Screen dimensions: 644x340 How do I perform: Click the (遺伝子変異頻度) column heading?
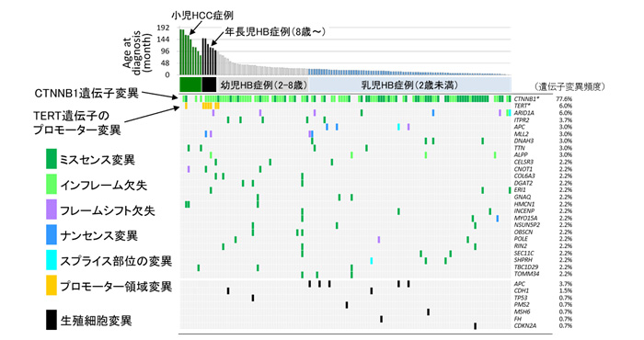click(569, 86)
